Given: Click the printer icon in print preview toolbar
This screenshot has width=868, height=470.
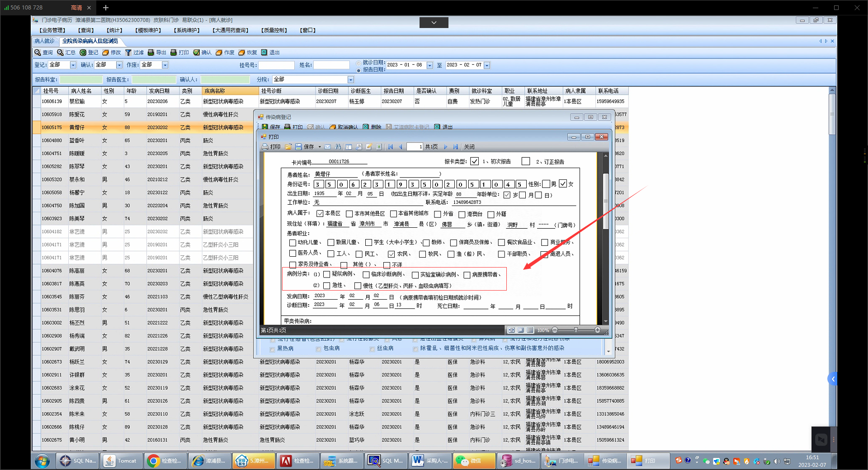Looking at the screenshot, I should pos(265,147).
